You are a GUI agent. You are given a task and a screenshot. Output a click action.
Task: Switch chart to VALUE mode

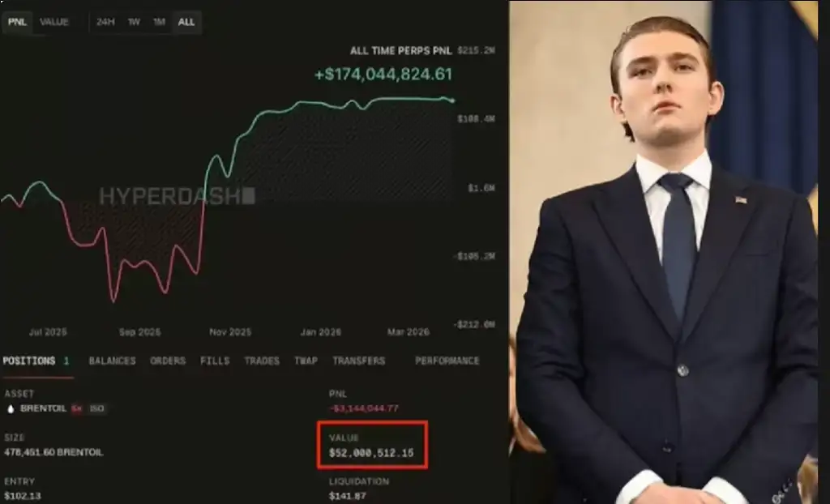[54, 22]
